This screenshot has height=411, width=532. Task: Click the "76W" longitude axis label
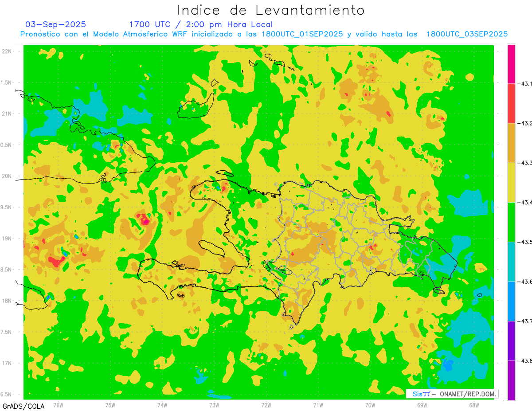tap(58, 405)
